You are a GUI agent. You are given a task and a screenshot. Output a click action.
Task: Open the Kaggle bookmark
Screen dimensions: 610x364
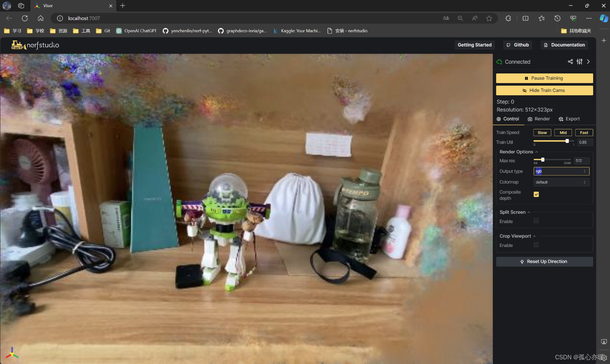[x=297, y=31]
